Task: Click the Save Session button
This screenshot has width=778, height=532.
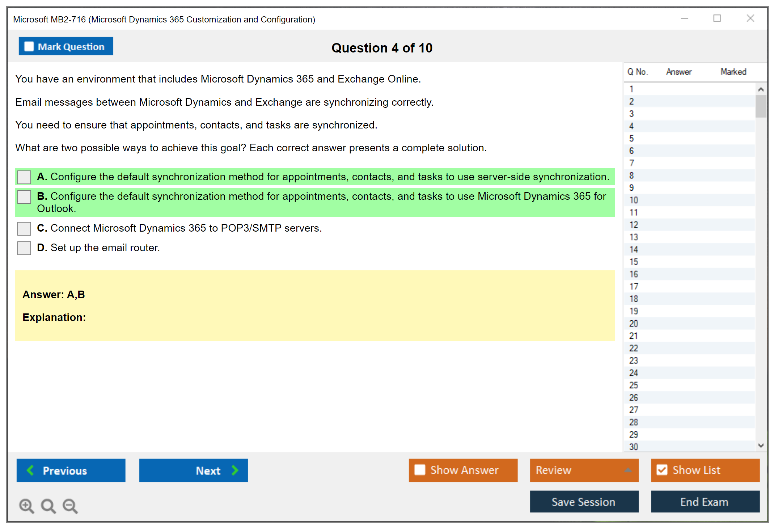Action: point(584,502)
